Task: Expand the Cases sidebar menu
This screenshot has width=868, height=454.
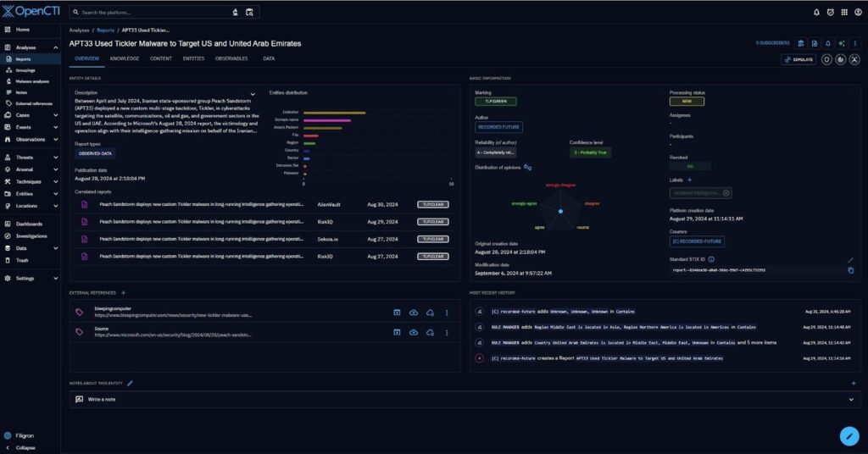Action: point(55,115)
